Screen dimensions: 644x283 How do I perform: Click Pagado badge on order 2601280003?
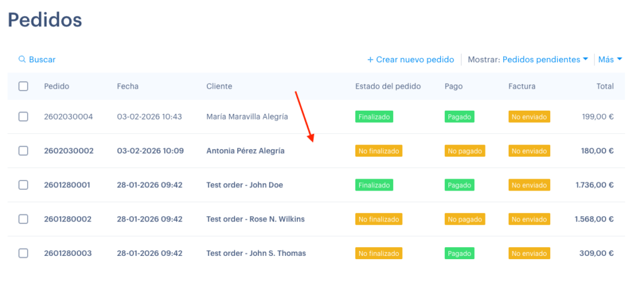[x=459, y=253]
